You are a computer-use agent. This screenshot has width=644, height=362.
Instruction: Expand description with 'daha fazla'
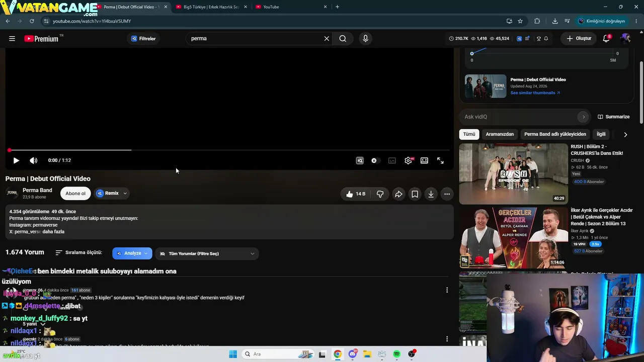(x=53, y=232)
